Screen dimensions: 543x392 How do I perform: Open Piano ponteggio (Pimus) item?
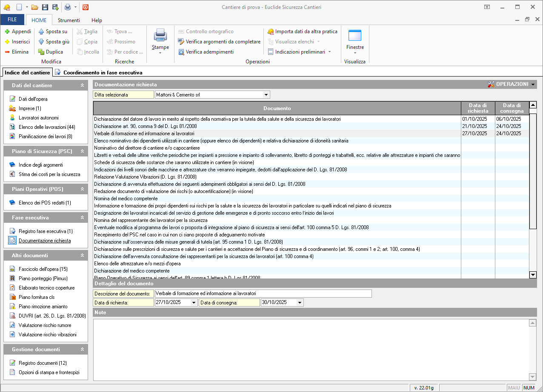[x=43, y=278]
